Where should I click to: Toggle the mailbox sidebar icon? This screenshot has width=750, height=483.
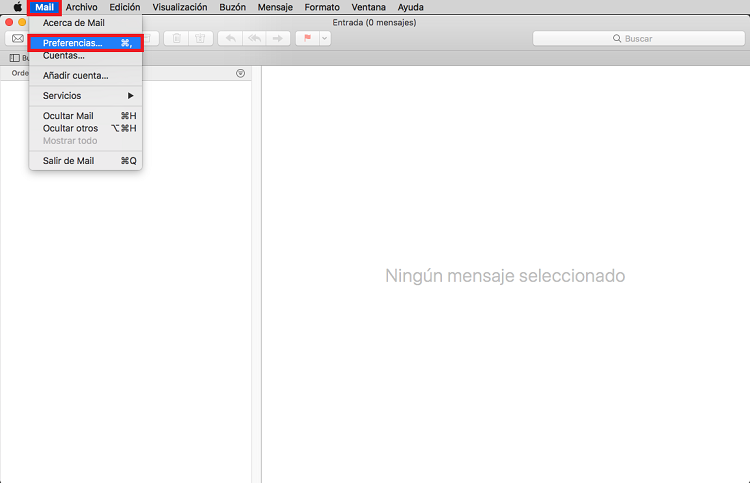point(15,58)
